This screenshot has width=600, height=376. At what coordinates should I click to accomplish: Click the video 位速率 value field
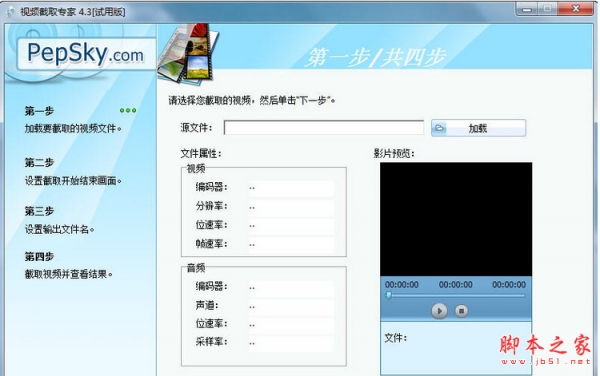coord(291,225)
